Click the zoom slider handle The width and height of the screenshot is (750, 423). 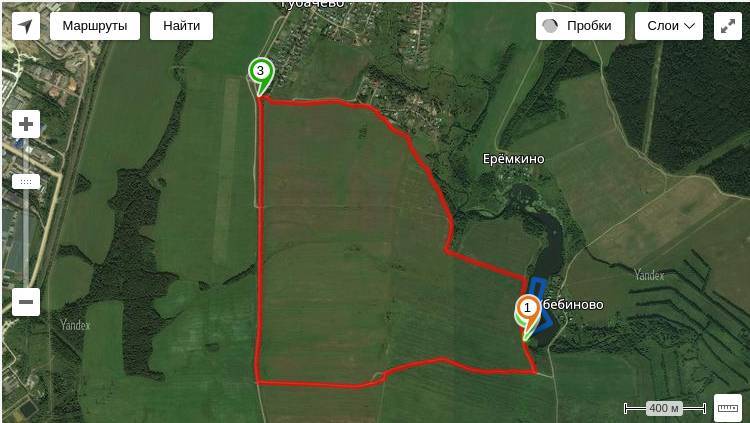tap(26, 182)
